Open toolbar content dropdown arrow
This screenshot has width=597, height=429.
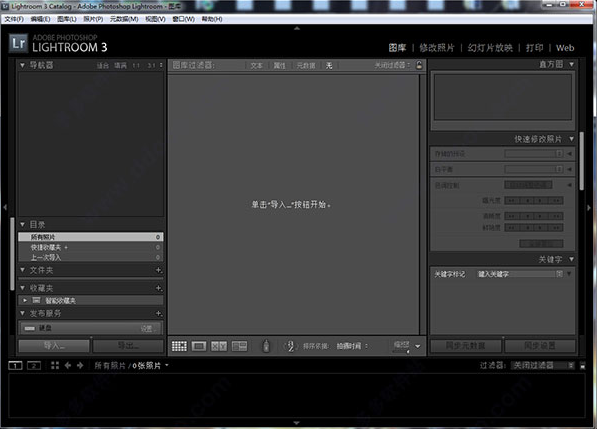point(418,346)
